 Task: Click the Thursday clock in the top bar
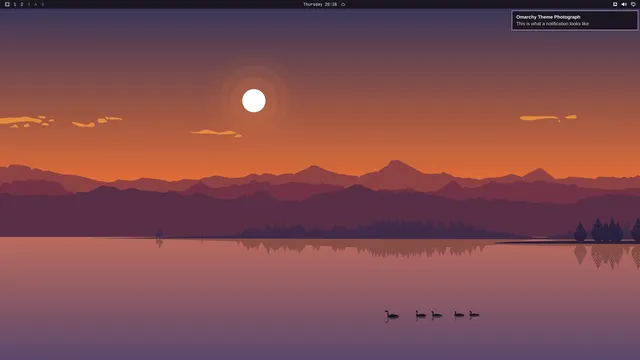pyautogui.click(x=320, y=4)
